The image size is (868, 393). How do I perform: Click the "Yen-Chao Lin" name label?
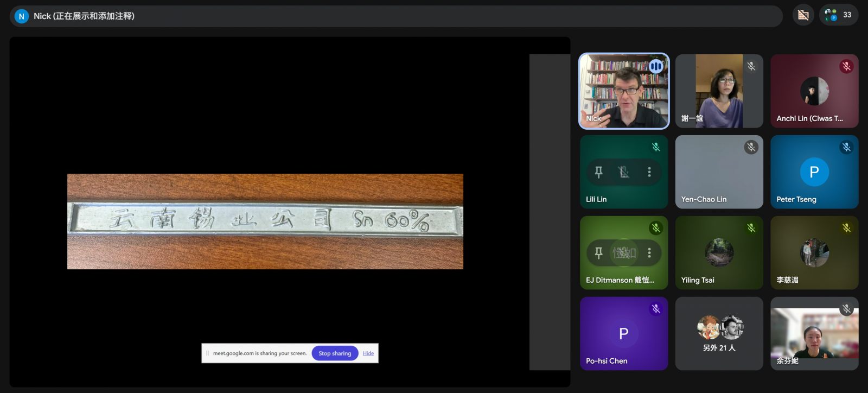pos(704,199)
